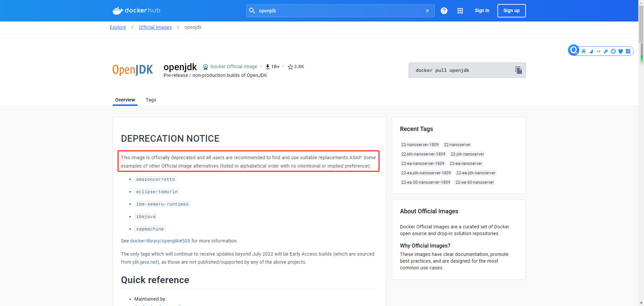The width and height of the screenshot is (644, 306).
Task: Switch to the Tags tab
Action: pos(151,100)
